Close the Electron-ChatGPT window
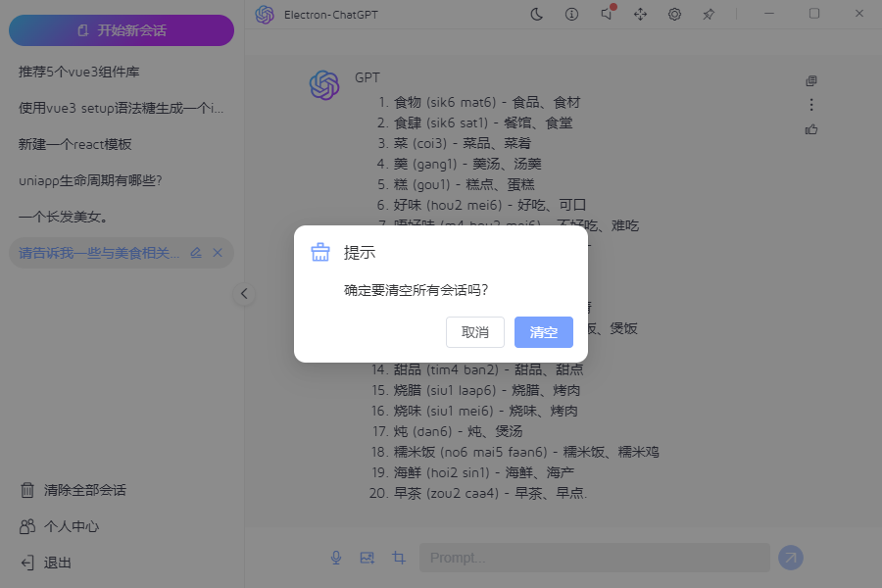Image resolution: width=882 pixels, height=588 pixels. click(x=858, y=14)
